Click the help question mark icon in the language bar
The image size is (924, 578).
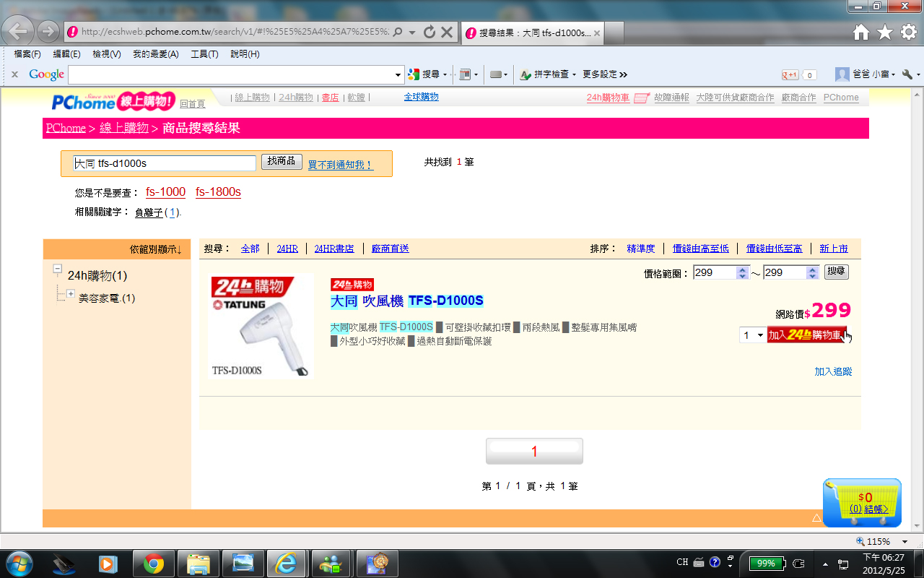coord(715,562)
